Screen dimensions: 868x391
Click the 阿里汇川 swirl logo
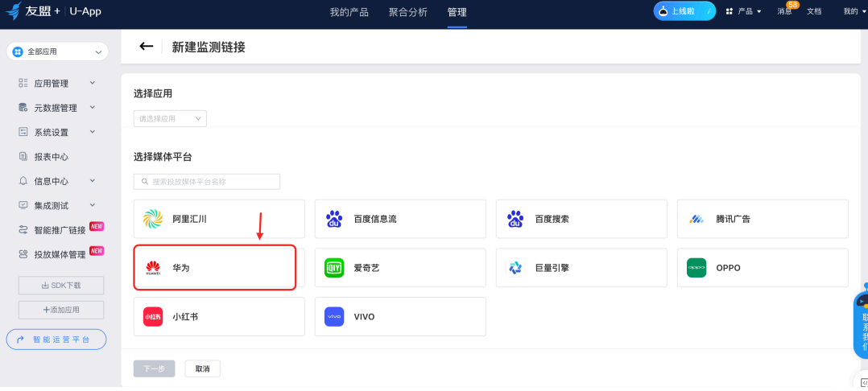click(x=153, y=219)
